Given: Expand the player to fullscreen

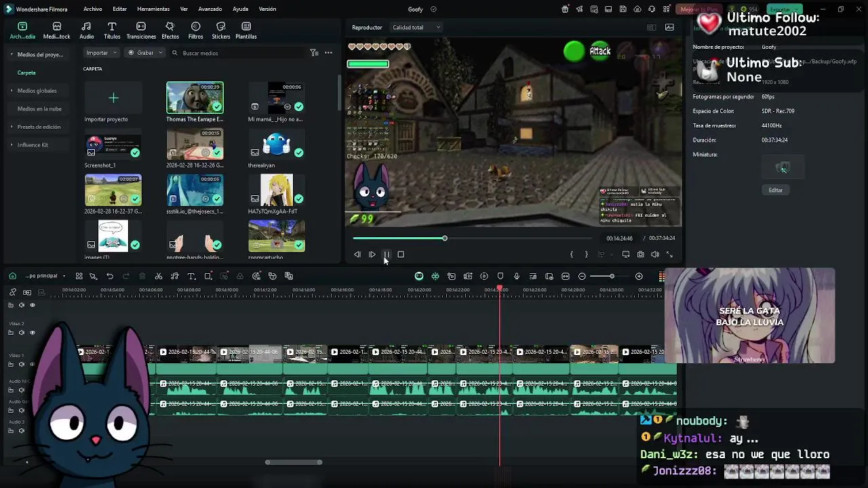Looking at the screenshot, I should [x=670, y=254].
